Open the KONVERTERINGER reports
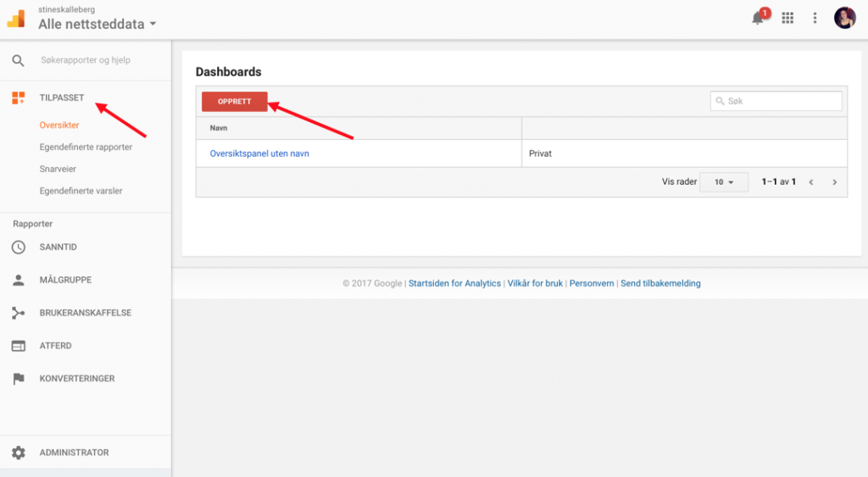868x477 pixels. [x=77, y=379]
